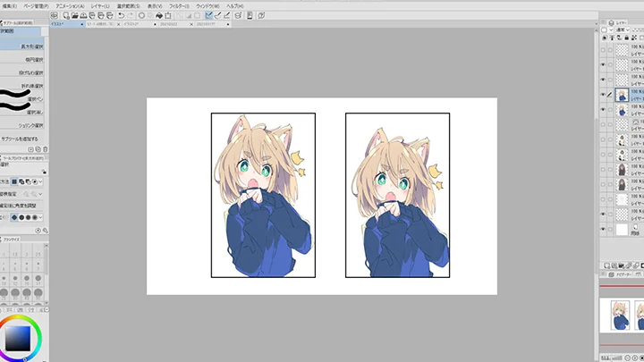Open the フィルター(I) menu

179,6
